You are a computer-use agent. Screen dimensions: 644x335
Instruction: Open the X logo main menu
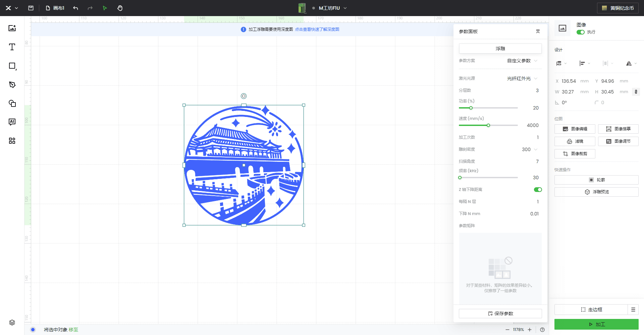[11, 8]
